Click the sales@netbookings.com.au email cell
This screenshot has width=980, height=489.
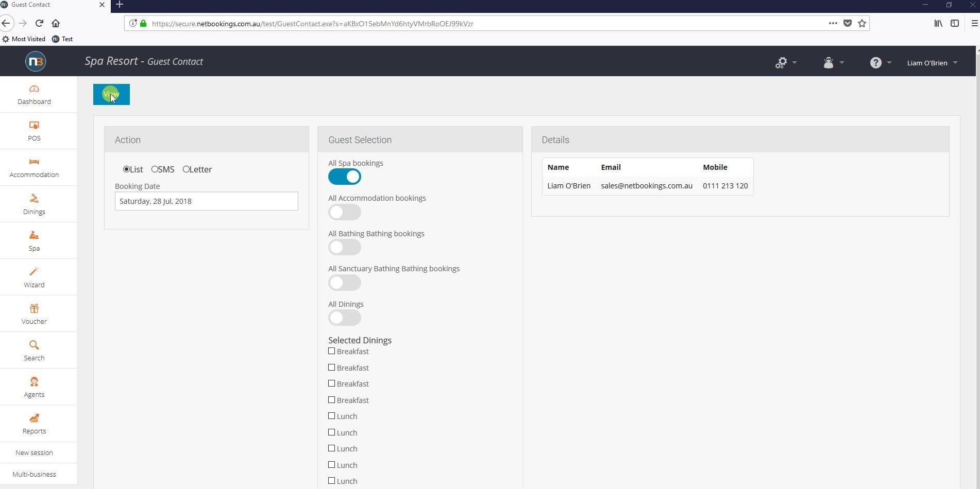tap(647, 186)
